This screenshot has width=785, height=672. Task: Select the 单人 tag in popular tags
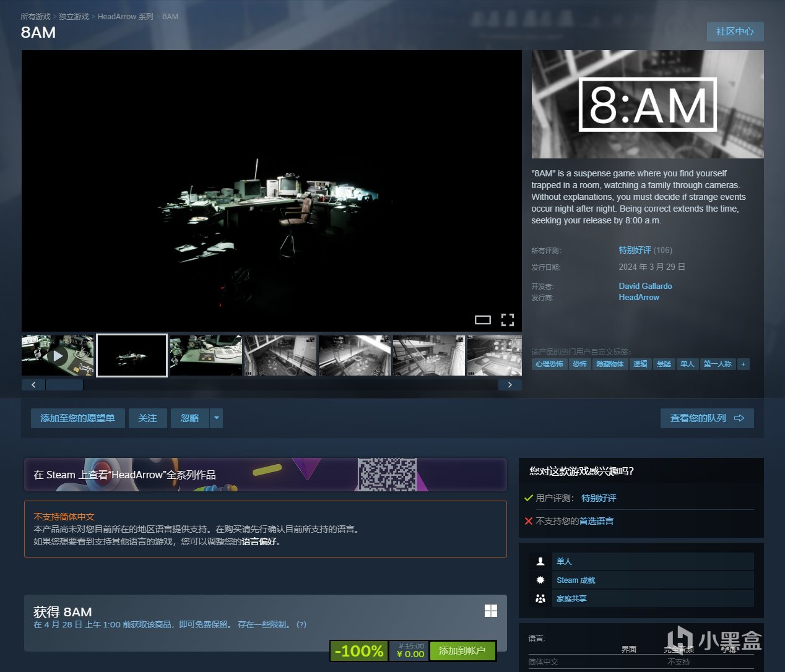687,364
